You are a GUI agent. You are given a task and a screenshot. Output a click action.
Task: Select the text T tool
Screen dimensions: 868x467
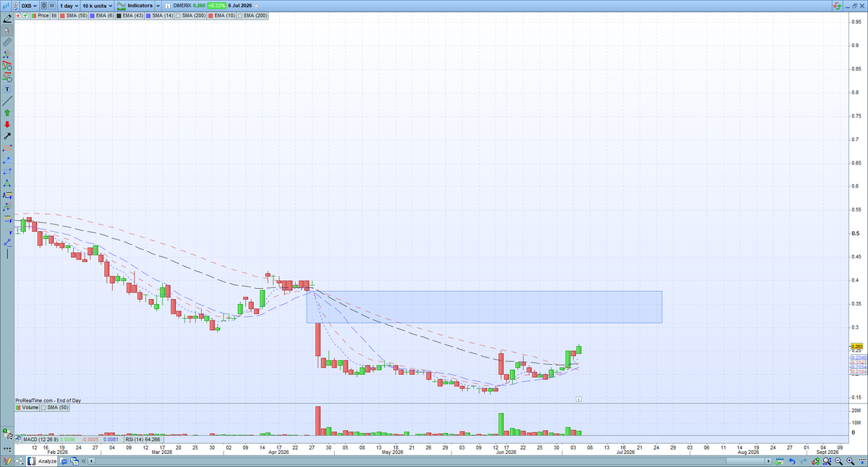pyautogui.click(x=7, y=89)
